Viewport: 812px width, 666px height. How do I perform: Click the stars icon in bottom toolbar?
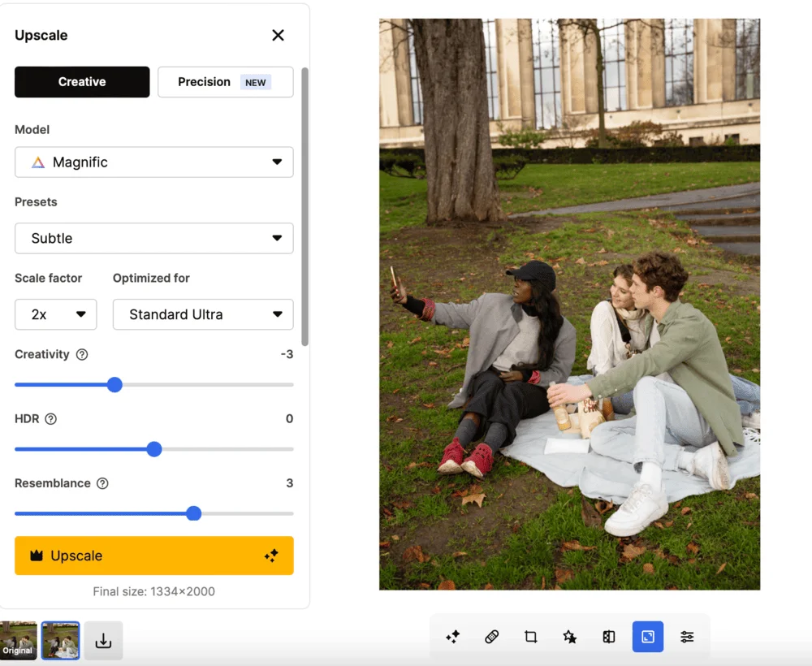pyautogui.click(x=570, y=637)
